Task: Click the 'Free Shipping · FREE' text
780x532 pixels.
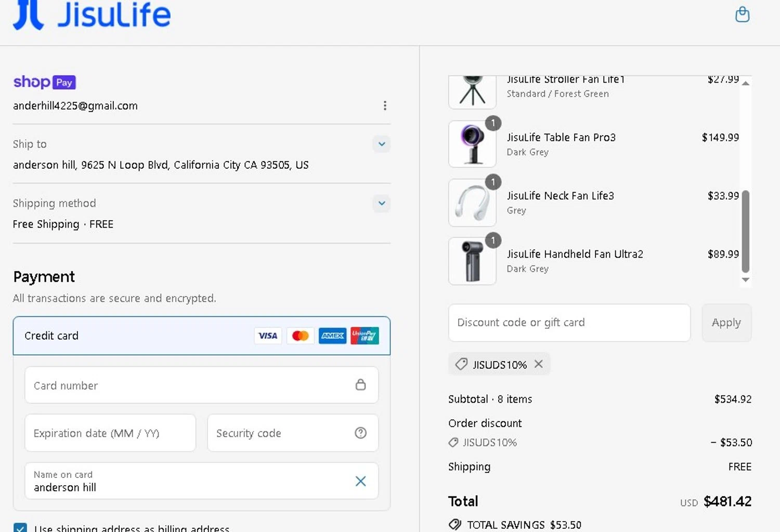Action: pos(63,224)
